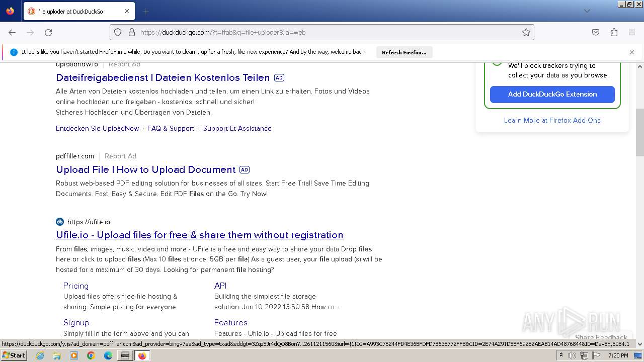The height and width of the screenshot is (362, 644).
Task: Click the scrollbar down arrow
Action: tap(640, 344)
